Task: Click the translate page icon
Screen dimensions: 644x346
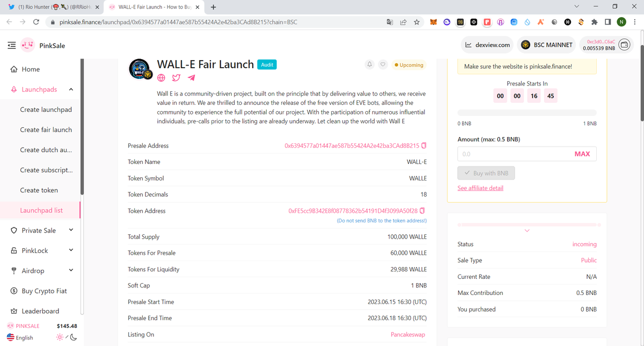Action: coord(390,22)
